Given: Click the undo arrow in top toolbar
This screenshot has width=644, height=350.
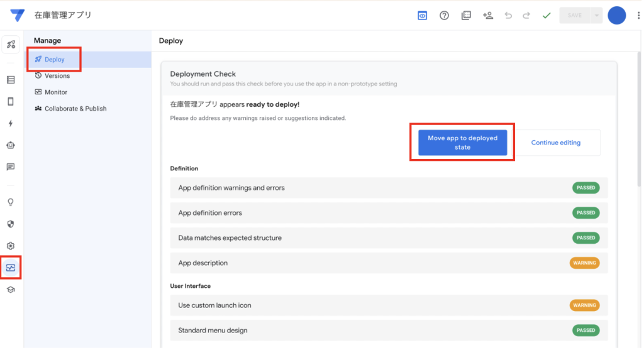Looking at the screenshot, I should pyautogui.click(x=508, y=15).
